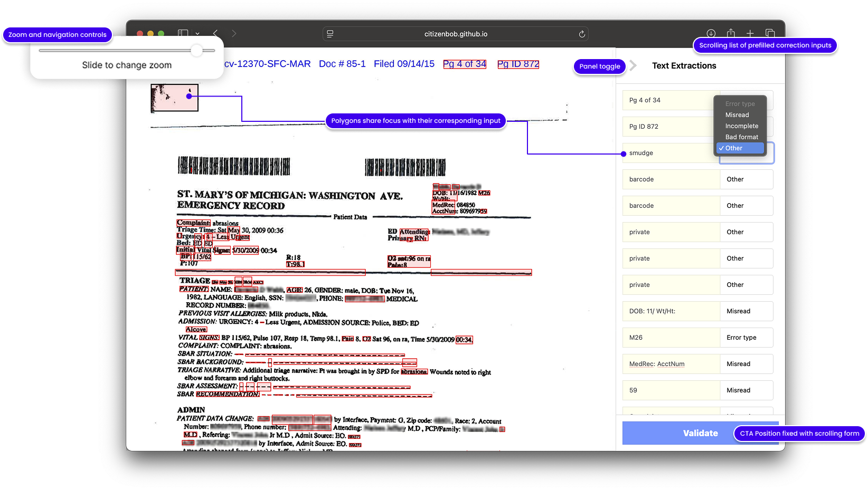Edit the DOB: 11/ Wt/Ht: input
The image size is (868, 490).
671,311
